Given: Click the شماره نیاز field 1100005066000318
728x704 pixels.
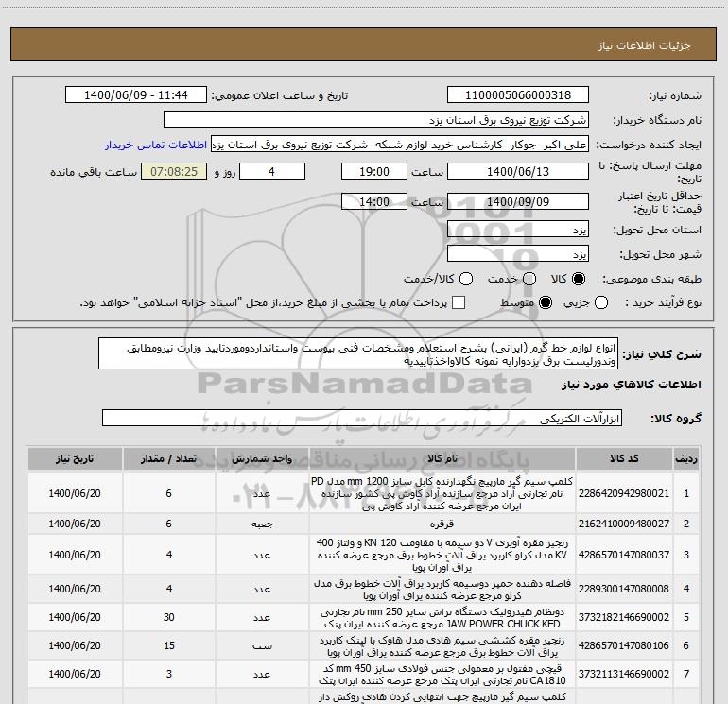Looking at the screenshot, I should click(518, 95).
